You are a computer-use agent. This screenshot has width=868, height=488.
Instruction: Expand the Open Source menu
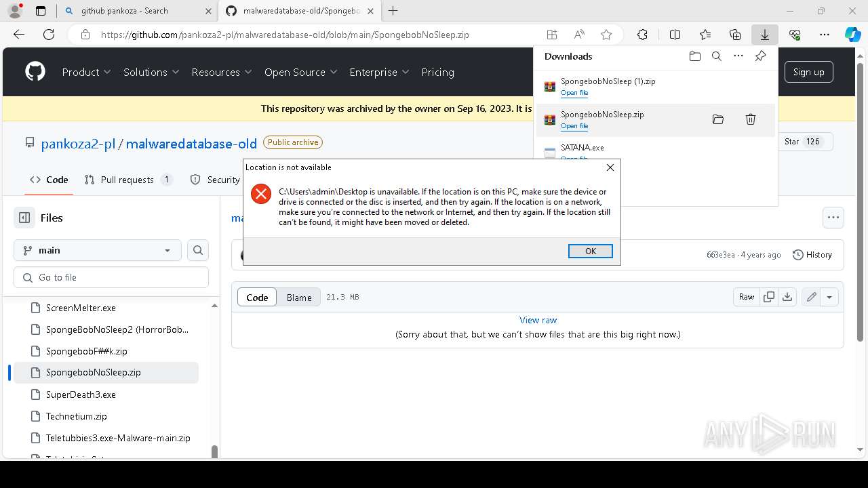301,72
